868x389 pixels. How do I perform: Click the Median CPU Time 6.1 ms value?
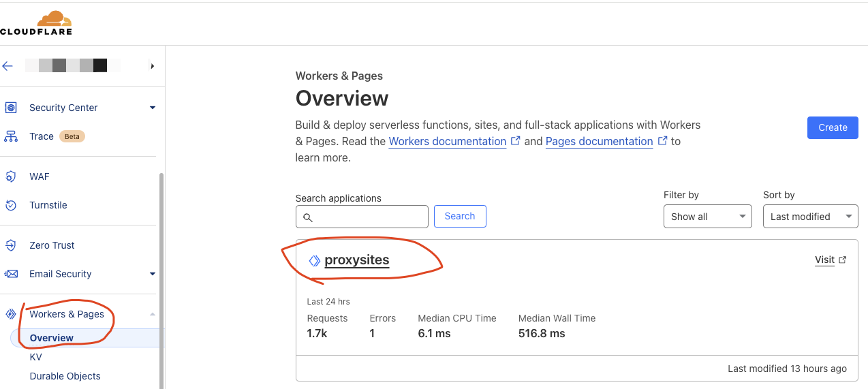click(434, 334)
